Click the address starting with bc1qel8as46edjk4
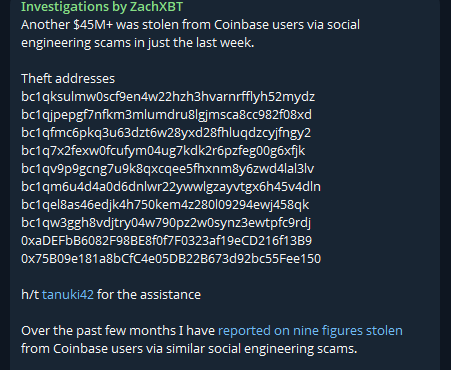The height and width of the screenshot is (370, 451). click(x=165, y=205)
